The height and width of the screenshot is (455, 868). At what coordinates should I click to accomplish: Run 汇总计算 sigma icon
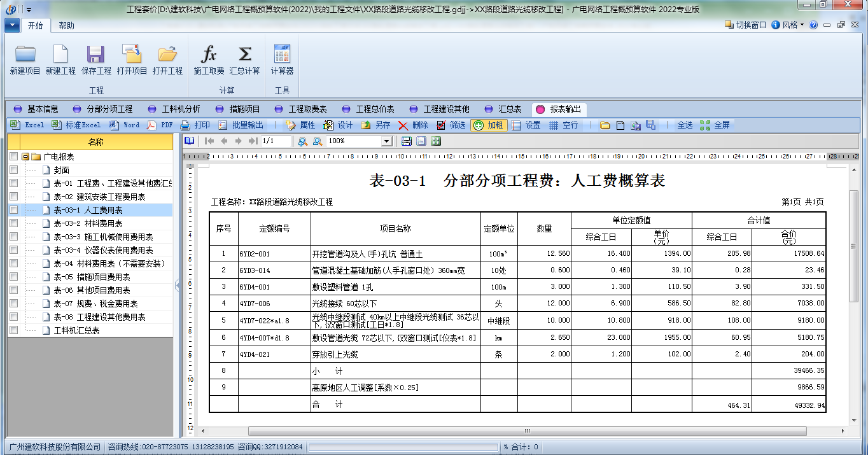click(244, 54)
